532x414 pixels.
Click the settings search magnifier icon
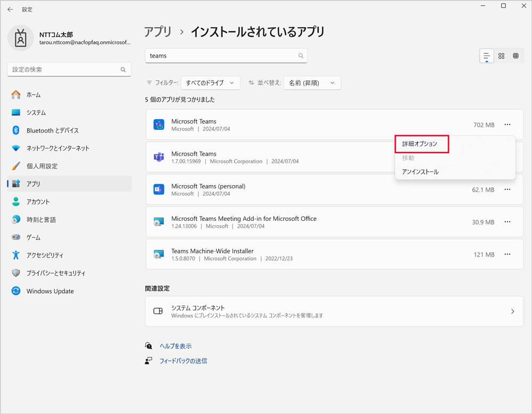tap(123, 70)
